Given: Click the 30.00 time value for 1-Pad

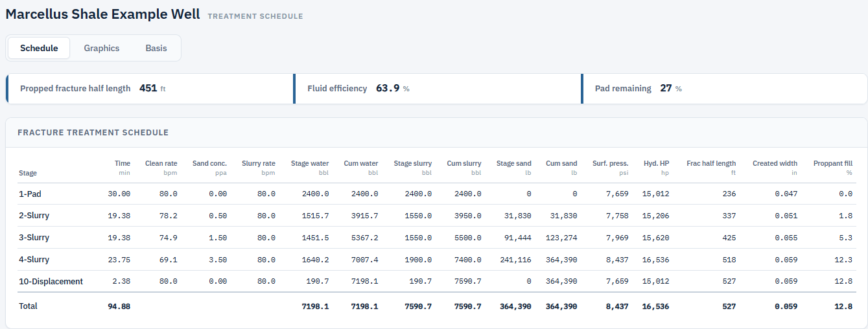Looking at the screenshot, I should (x=119, y=194).
